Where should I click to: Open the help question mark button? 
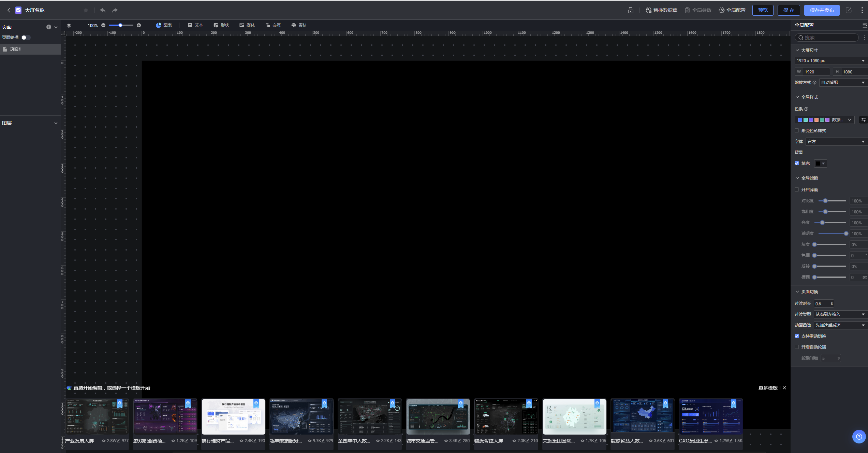coord(859,436)
